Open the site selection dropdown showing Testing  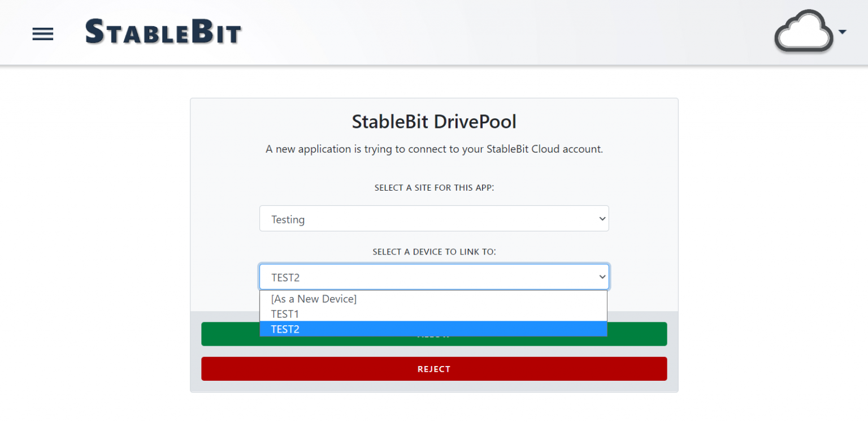pyautogui.click(x=434, y=218)
